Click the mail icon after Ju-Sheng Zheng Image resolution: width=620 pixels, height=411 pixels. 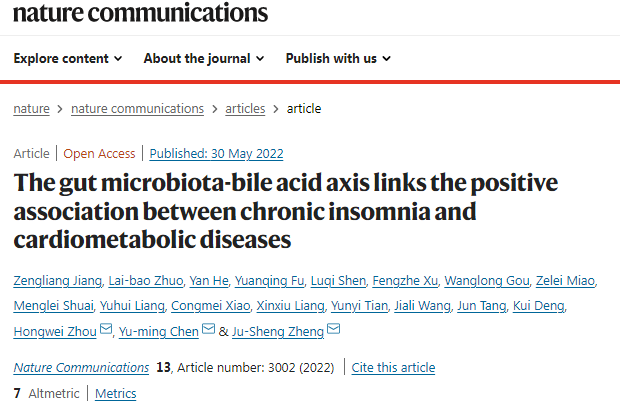[x=333, y=329]
